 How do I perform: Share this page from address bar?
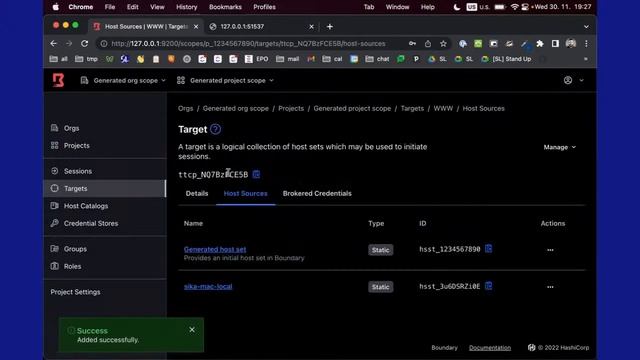click(x=428, y=43)
